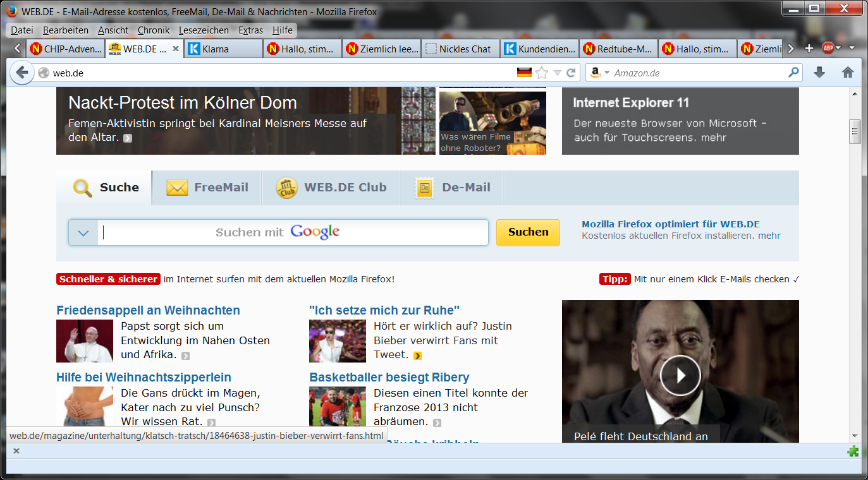Open the Lesezeichen menu
868x480 pixels.
(204, 30)
